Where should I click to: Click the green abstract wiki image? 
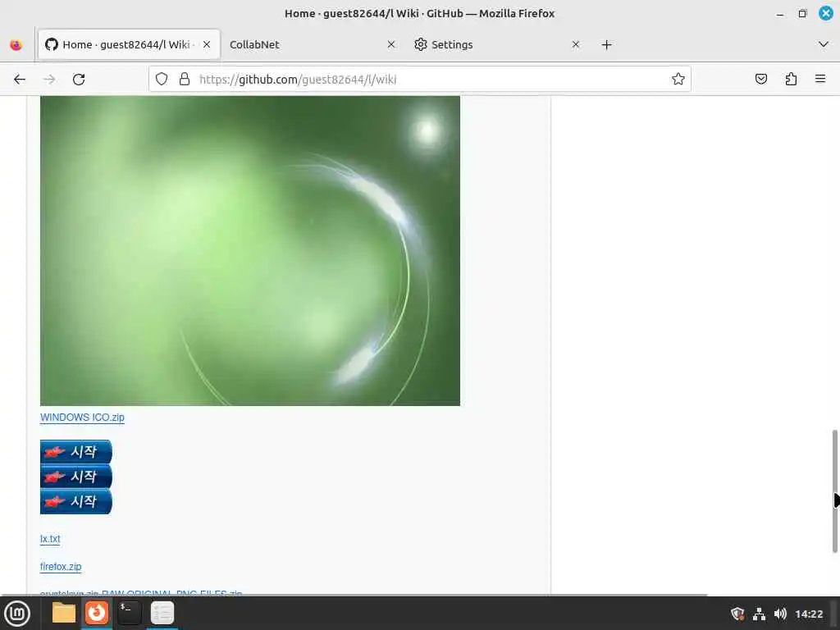pos(250,251)
